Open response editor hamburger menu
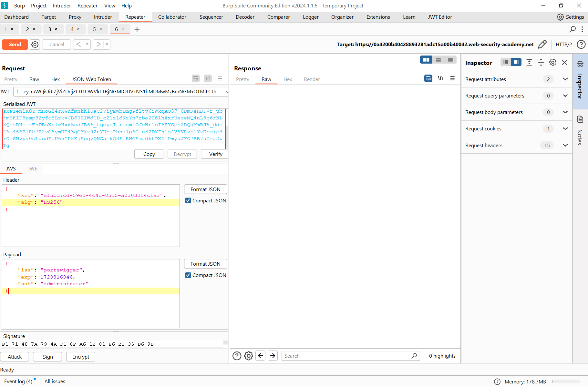 (452, 78)
